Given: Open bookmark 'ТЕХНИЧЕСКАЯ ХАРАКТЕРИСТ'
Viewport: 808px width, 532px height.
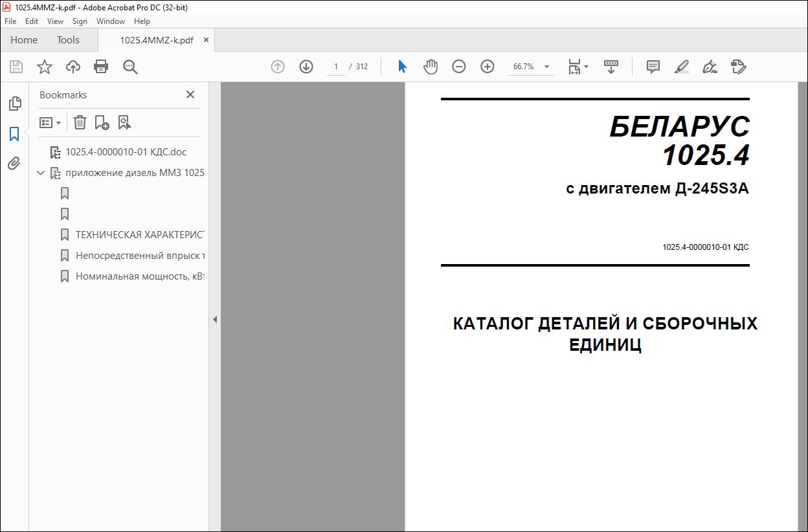Looking at the screenshot, I should (x=140, y=235).
